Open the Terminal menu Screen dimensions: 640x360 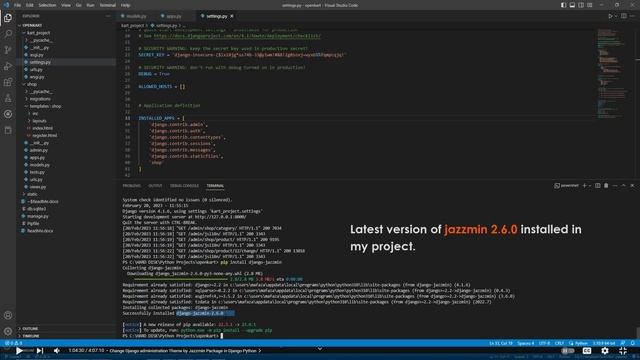108,5
